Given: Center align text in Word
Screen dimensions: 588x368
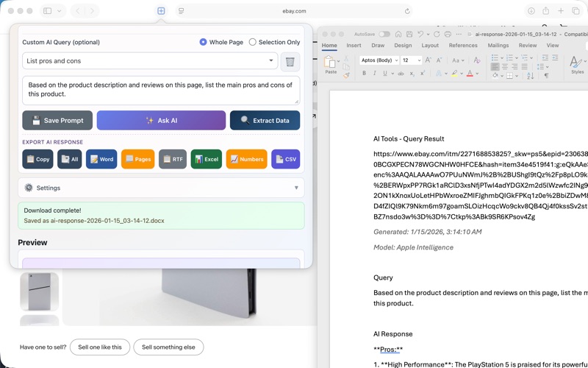Looking at the screenshot, I should pos(505,67).
